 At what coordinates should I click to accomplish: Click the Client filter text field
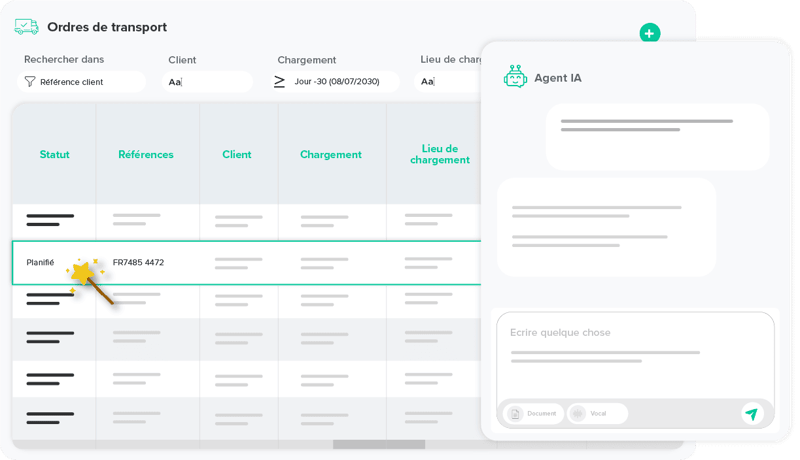click(208, 82)
